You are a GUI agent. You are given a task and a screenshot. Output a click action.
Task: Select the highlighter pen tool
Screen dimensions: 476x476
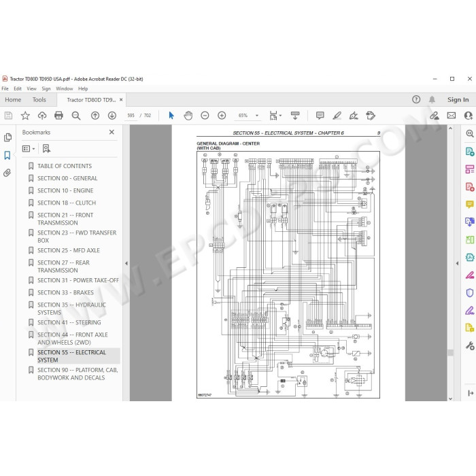(337, 116)
